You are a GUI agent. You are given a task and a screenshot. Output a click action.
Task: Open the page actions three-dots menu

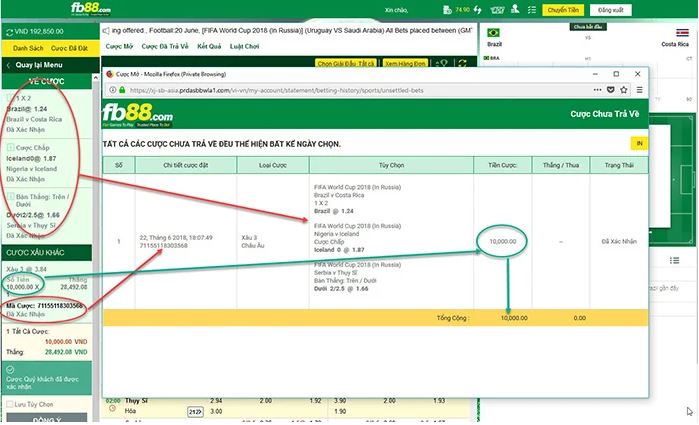(597, 90)
